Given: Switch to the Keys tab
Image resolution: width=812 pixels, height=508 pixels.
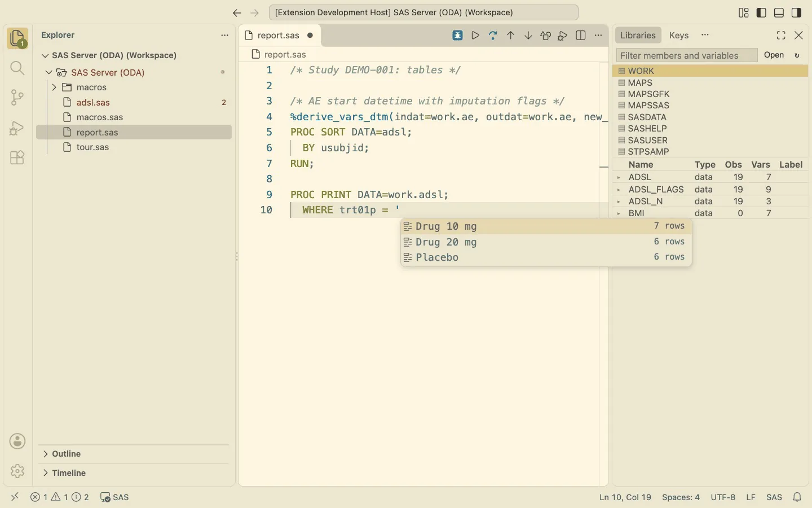Looking at the screenshot, I should point(679,35).
